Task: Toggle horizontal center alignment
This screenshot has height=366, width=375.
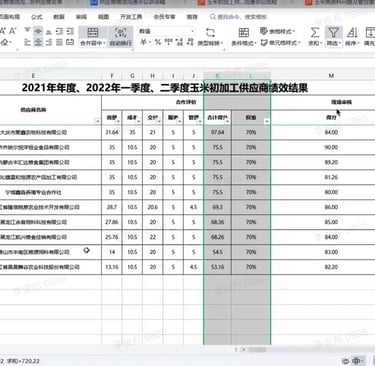Action: point(38,42)
